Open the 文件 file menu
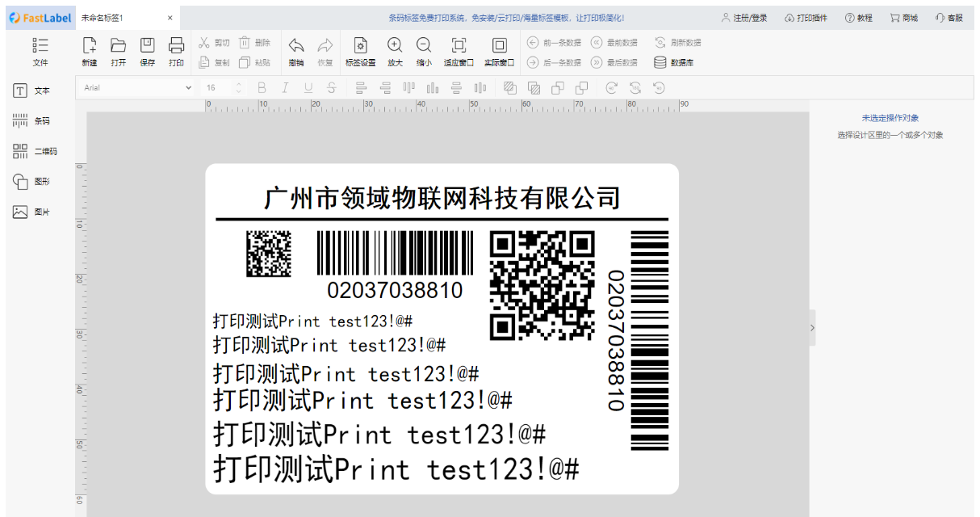The width and height of the screenshot is (980, 517). tap(40, 52)
